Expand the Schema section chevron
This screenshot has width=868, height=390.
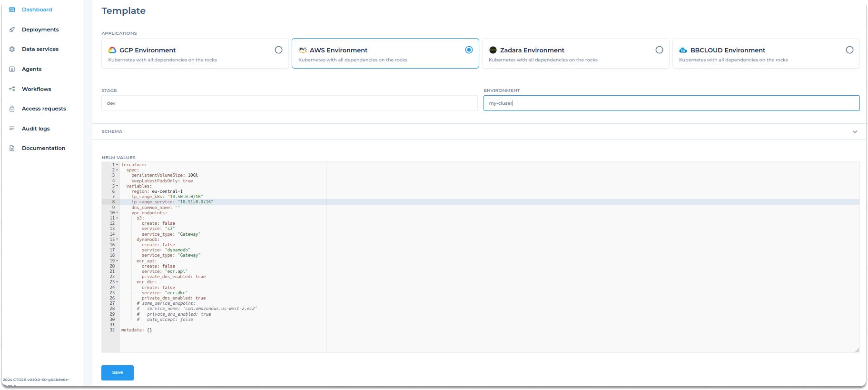[855, 132]
